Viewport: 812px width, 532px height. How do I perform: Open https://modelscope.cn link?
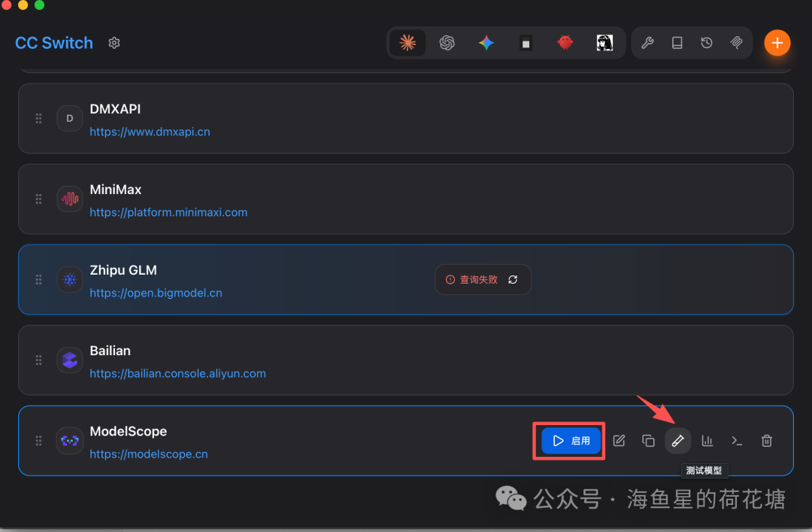(149, 454)
